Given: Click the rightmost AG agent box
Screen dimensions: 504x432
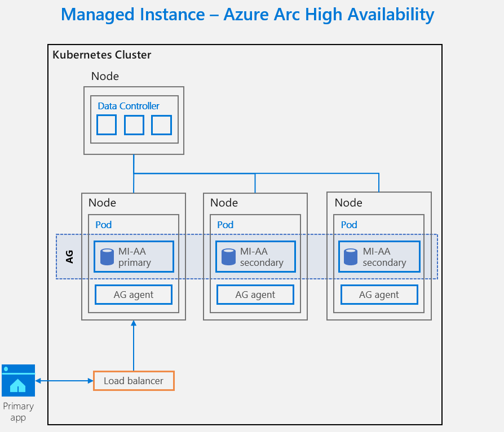Looking at the screenshot, I should [x=379, y=295].
